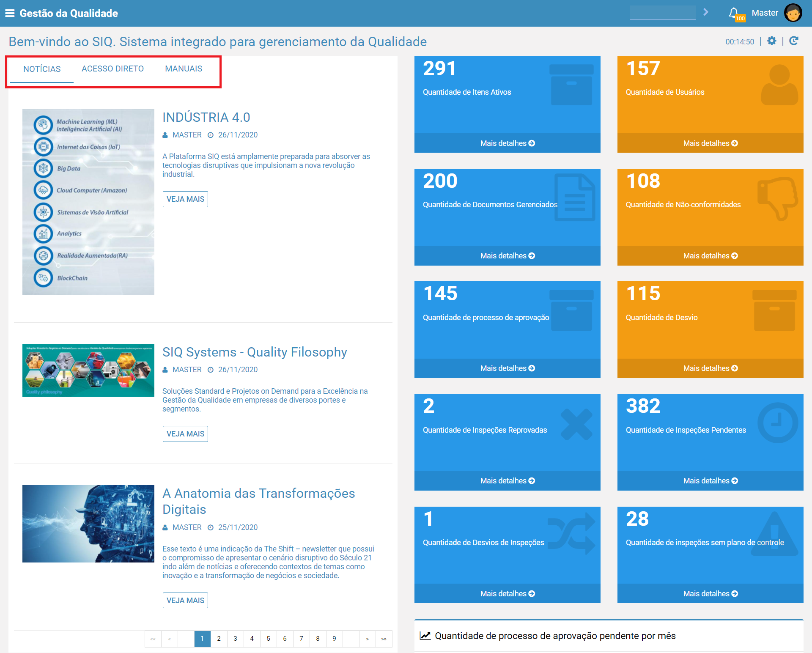Click the refresh icon near the timer
Image resolution: width=812 pixels, height=653 pixels.
click(x=794, y=41)
